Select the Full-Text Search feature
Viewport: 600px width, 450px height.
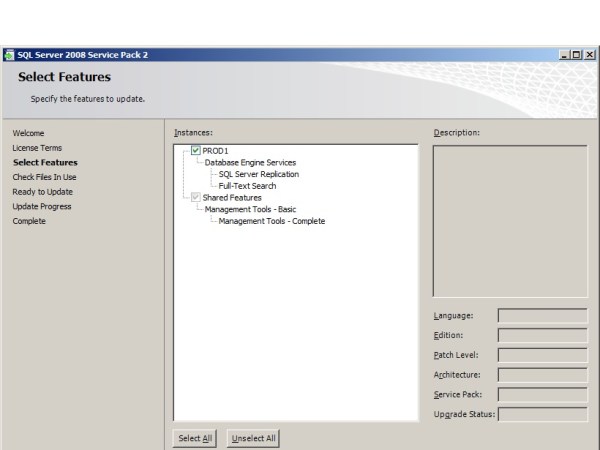(x=247, y=186)
